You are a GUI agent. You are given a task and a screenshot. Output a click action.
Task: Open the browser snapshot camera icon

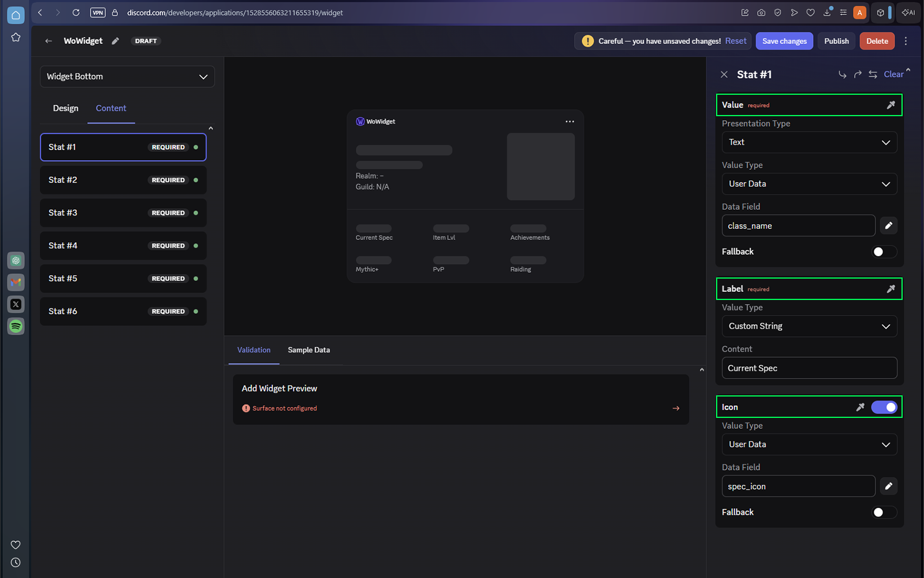[761, 13]
